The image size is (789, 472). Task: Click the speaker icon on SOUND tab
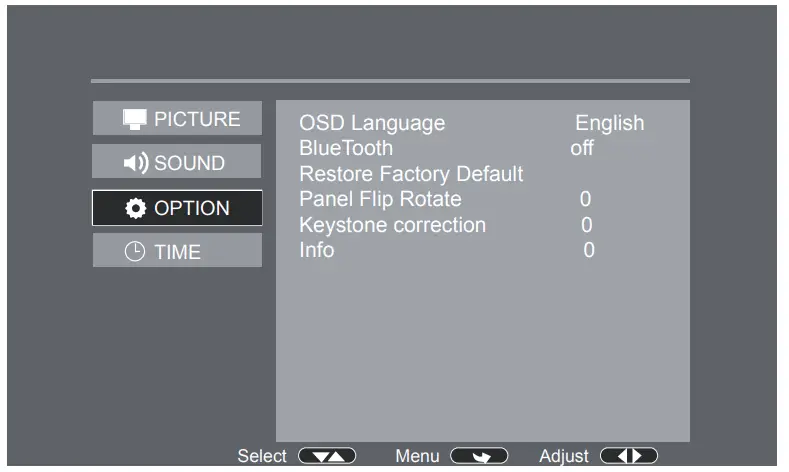(x=136, y=163)
